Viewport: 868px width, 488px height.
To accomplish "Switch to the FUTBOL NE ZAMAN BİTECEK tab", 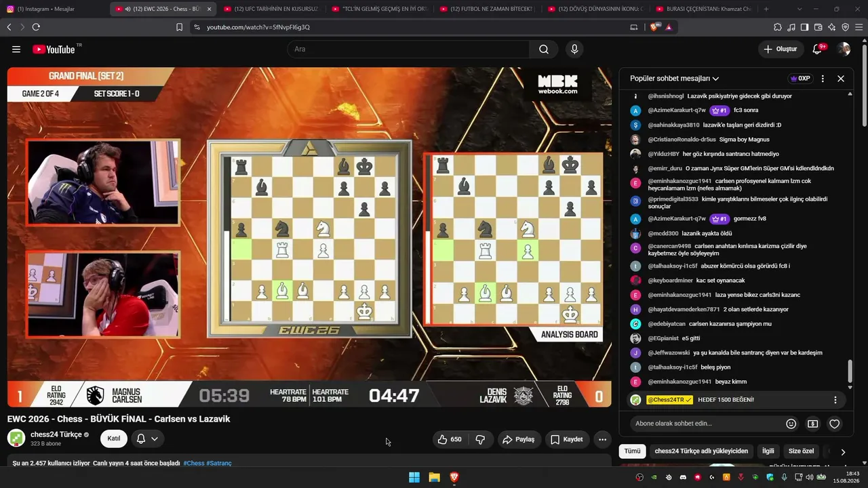I will click(488, 9).
